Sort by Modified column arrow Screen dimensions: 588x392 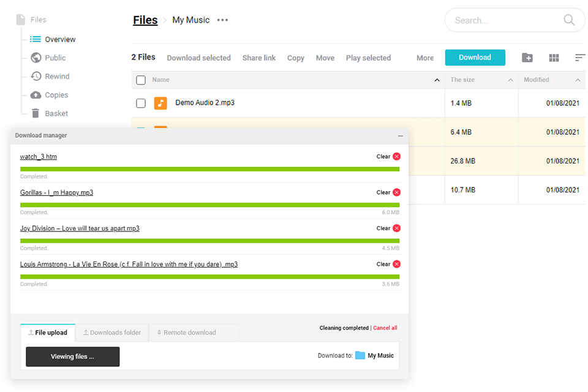(578, 80)
